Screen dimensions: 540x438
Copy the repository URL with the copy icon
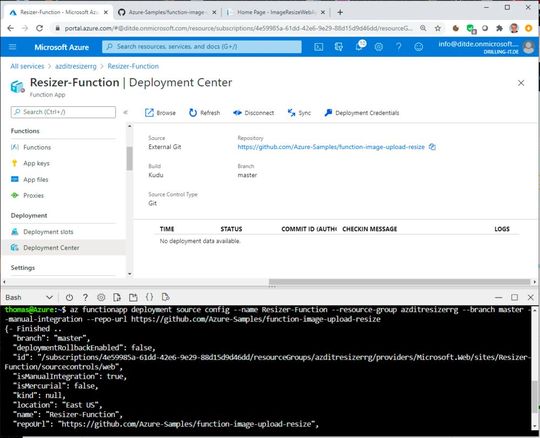tap(432, 147)
